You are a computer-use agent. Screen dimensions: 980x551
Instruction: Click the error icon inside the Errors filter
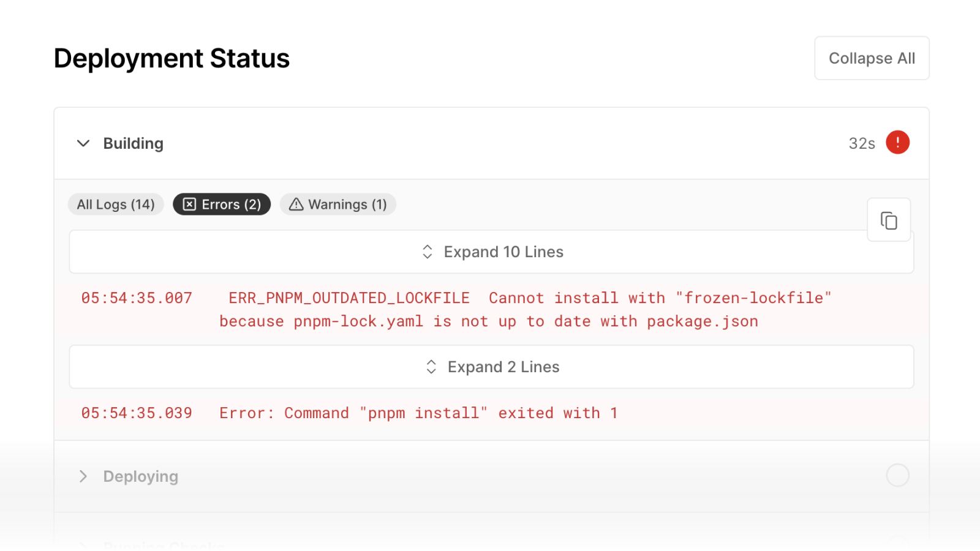189,204
